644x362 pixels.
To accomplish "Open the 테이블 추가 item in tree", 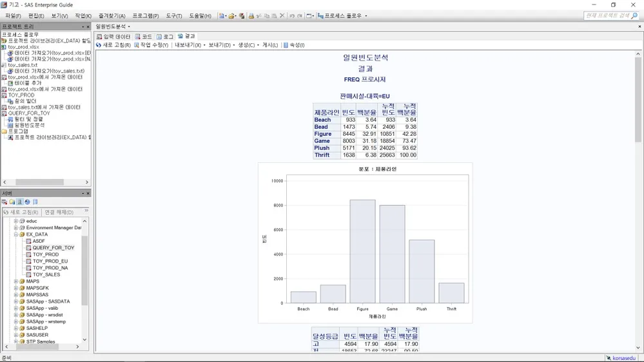I will 27,83.
